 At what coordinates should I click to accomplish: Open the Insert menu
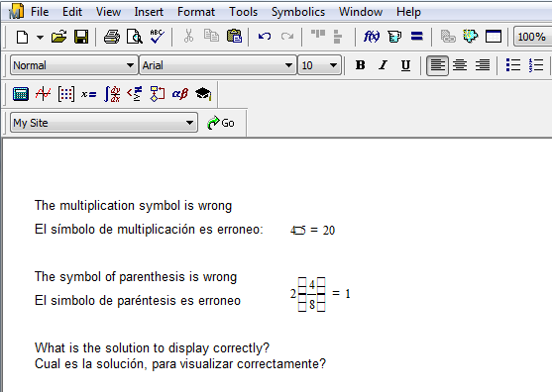[x=149, y=12]
